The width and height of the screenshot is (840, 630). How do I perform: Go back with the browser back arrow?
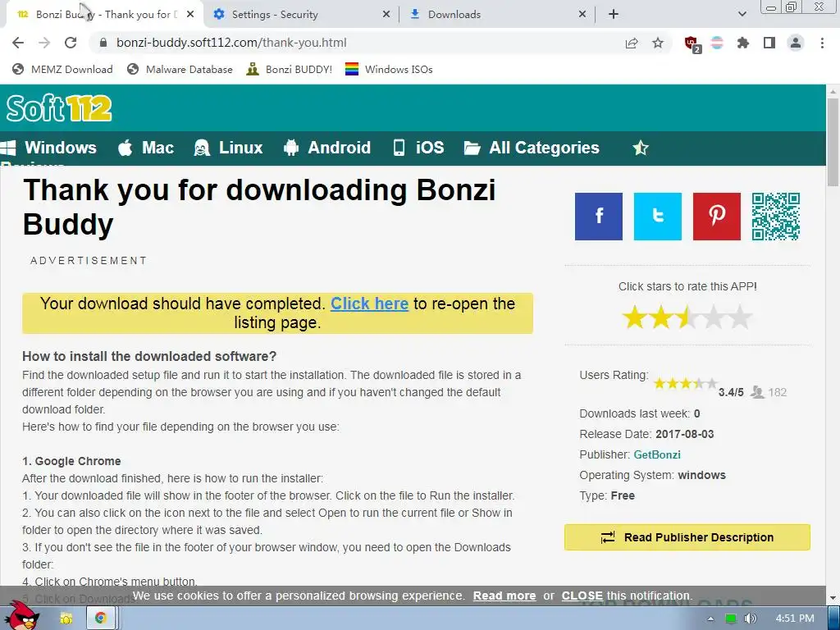18,43
